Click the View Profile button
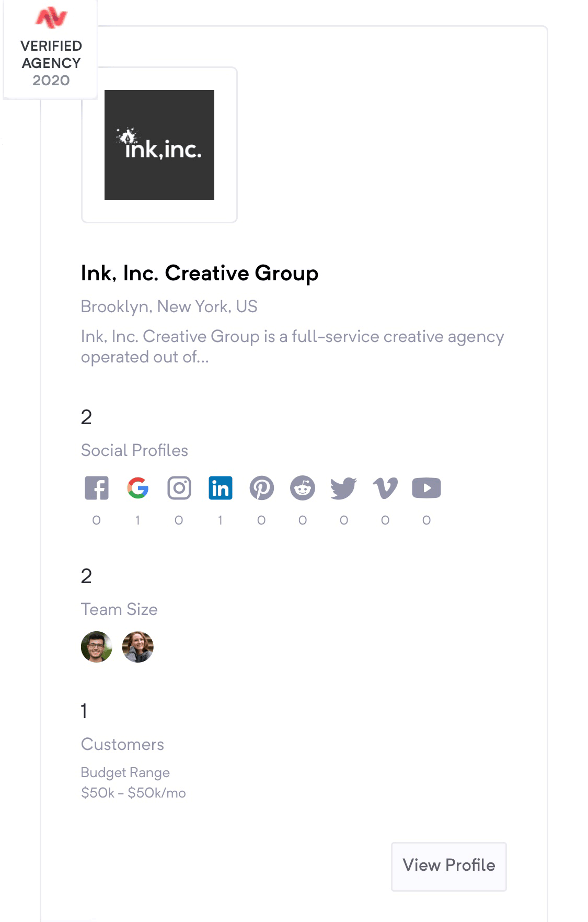This screenshot has width=588, height=922. tap(449, 867)
